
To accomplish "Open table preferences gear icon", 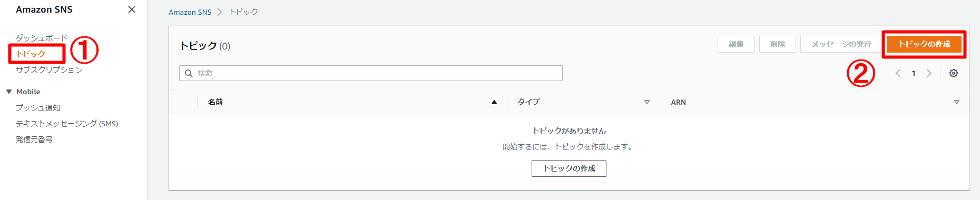I will [x=954, y=73].
